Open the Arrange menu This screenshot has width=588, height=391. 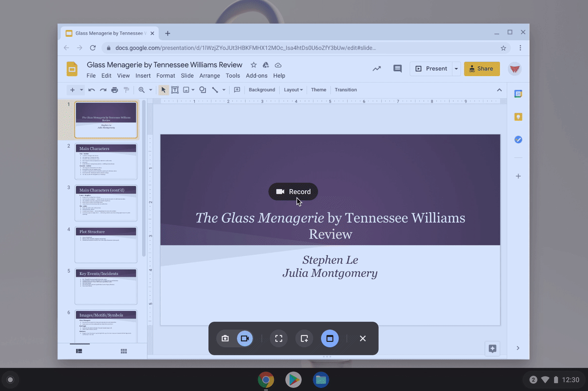pos(209,76)
